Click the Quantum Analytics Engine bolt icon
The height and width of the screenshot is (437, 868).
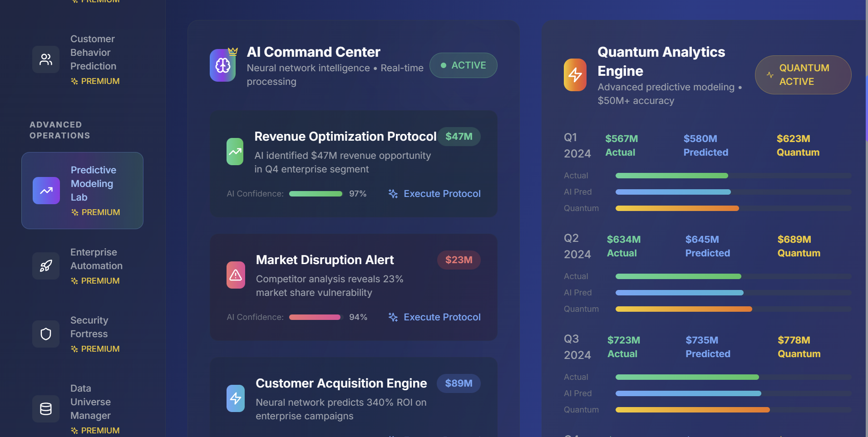click(x=575, y=75)
